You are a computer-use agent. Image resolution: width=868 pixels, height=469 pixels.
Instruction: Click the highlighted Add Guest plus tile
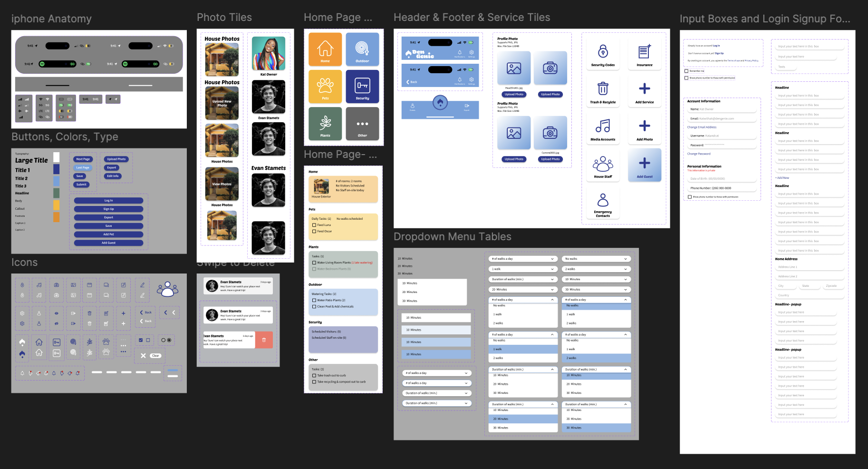pyautogui.click(x=645, y=165)
